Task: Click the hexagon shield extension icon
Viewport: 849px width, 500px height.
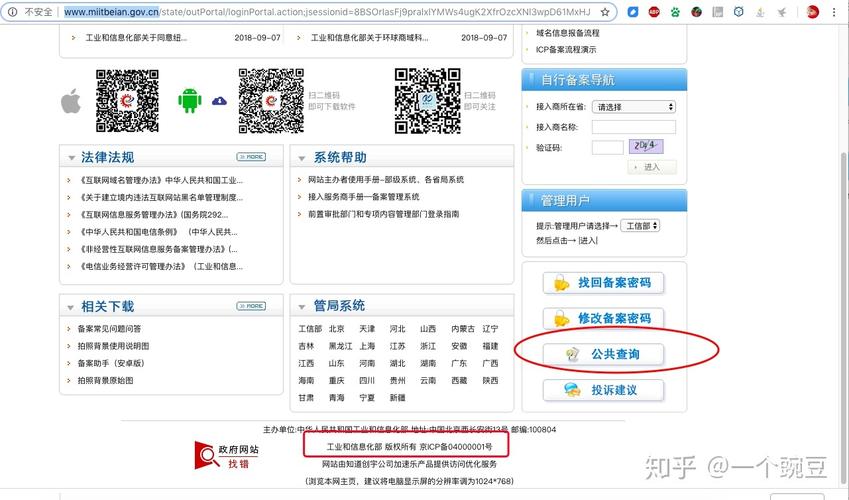Action: [739, 12]
